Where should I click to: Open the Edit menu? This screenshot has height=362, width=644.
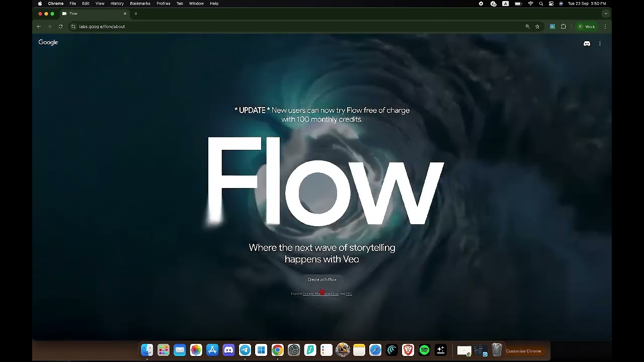pos(86,4)
